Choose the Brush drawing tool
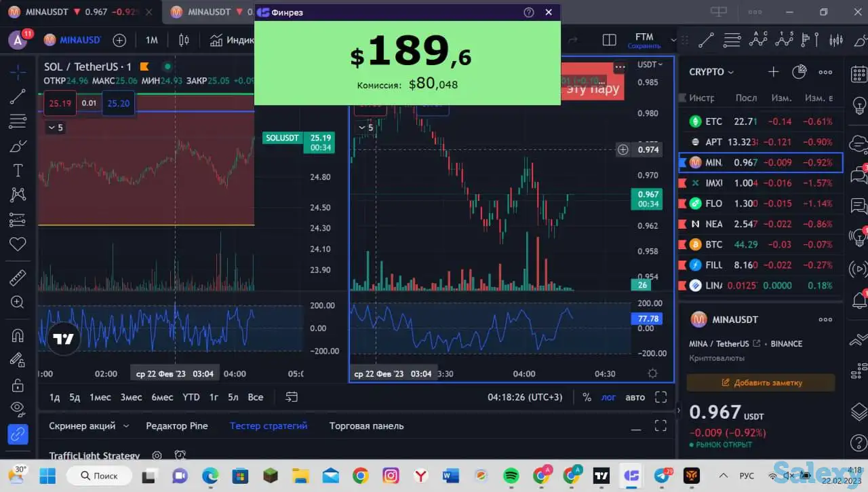Screen dimensions: 868x492 18,146
